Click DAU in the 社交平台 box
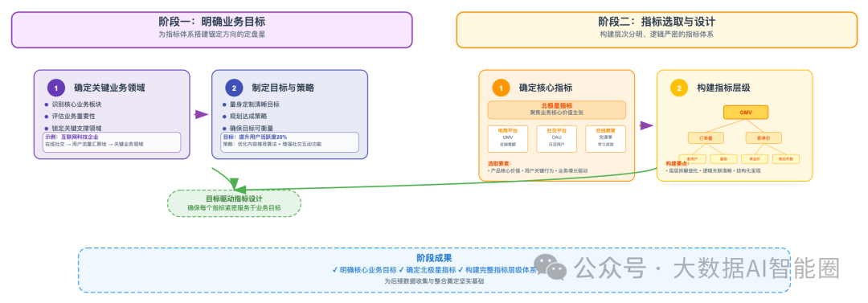 [x=556, y=137]
